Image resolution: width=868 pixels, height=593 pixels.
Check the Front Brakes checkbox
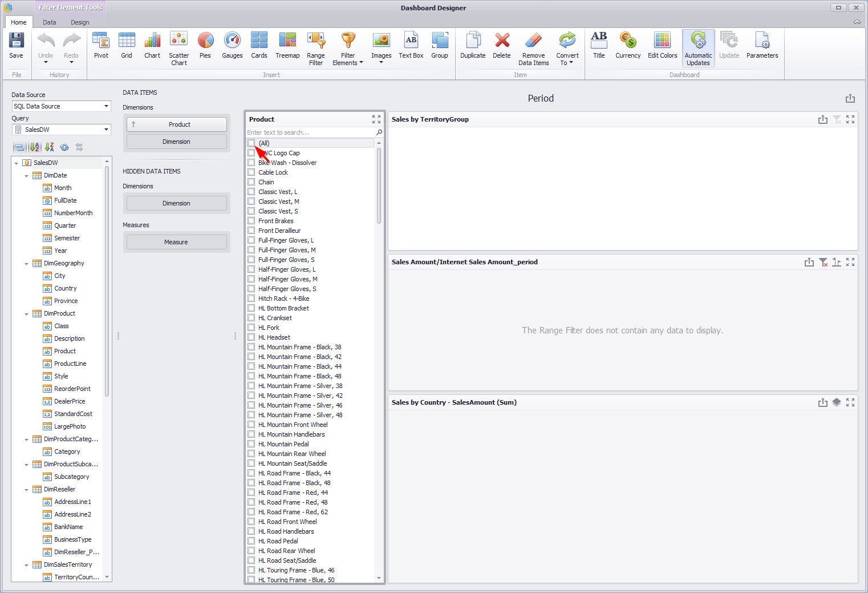(252, 221)
